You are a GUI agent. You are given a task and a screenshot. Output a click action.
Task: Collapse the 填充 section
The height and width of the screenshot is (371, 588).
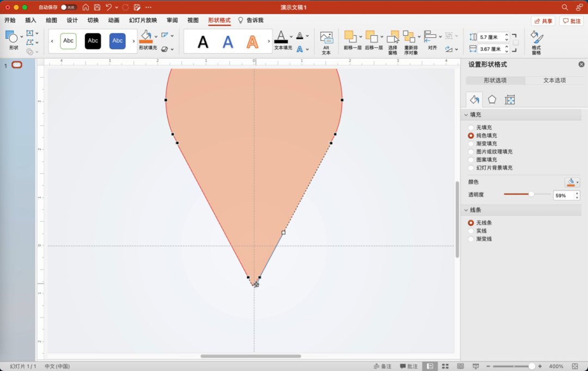[466, 115]
